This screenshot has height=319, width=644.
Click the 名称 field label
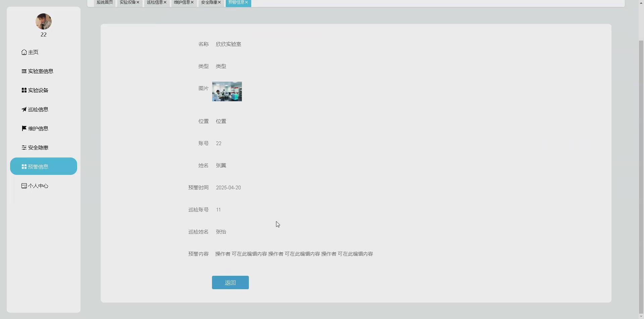click(204, 44)
